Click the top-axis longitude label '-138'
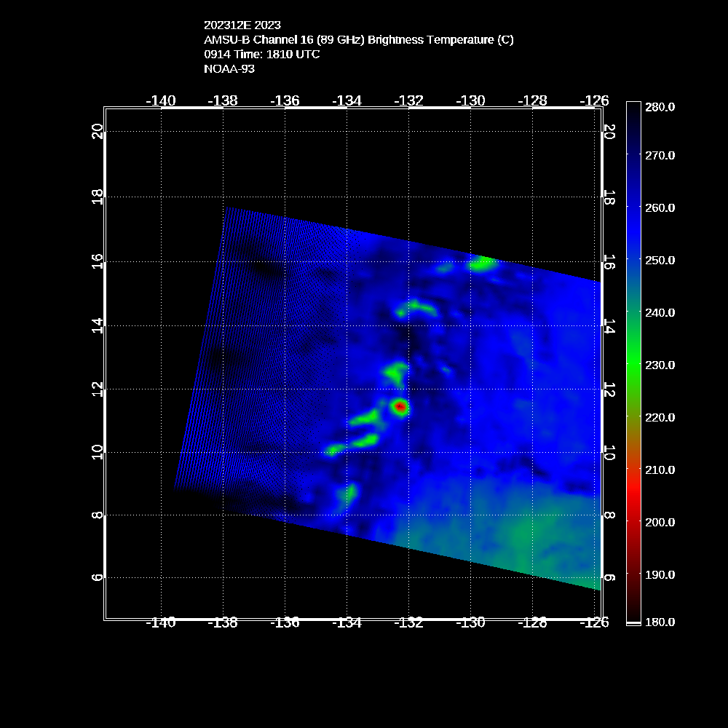The height and width of the screenshot is (728, 728). (223, 100)
